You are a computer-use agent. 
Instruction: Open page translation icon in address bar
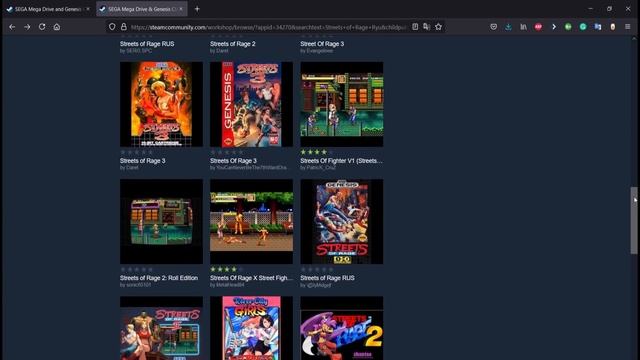[427, 27]
